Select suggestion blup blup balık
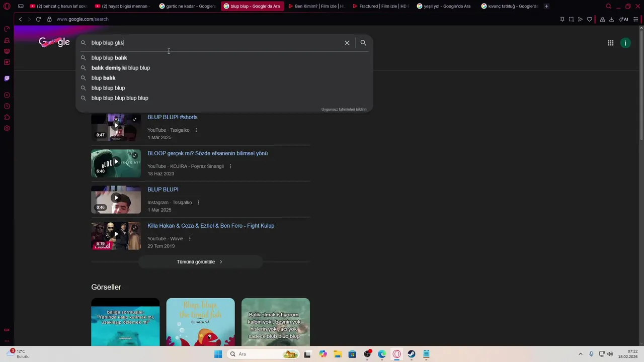The image size is (644, 362). (x=224, y=58)
